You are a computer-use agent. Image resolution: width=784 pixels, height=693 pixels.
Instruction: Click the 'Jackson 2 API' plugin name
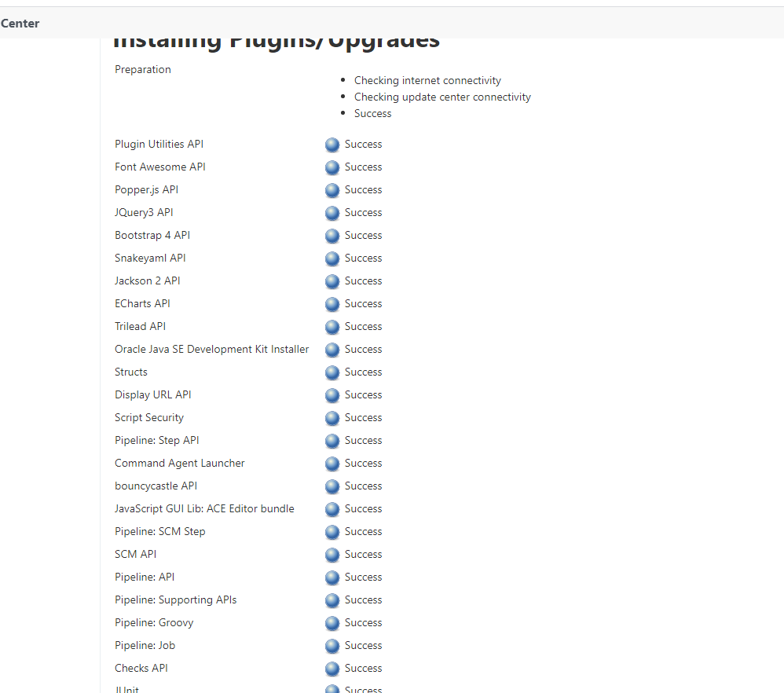(148, 280)
